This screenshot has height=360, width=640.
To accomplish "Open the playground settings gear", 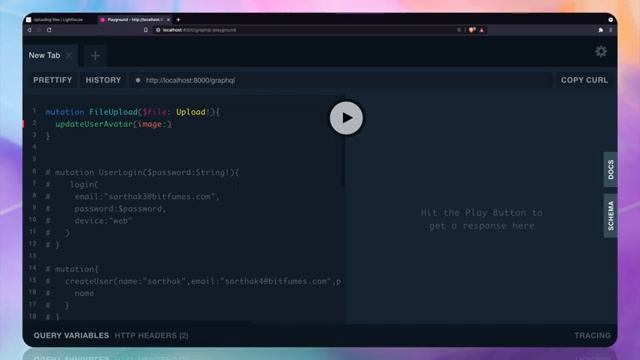I will pyautogui.click(x=600, y=51).
